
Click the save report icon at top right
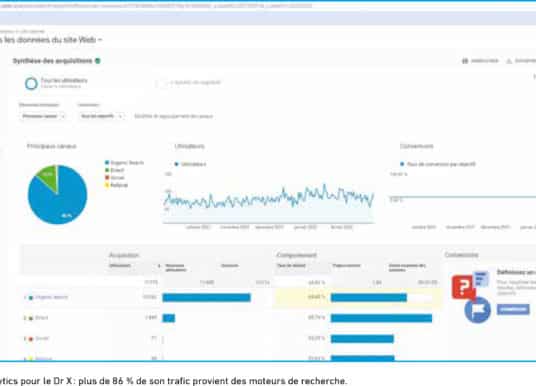465,61
